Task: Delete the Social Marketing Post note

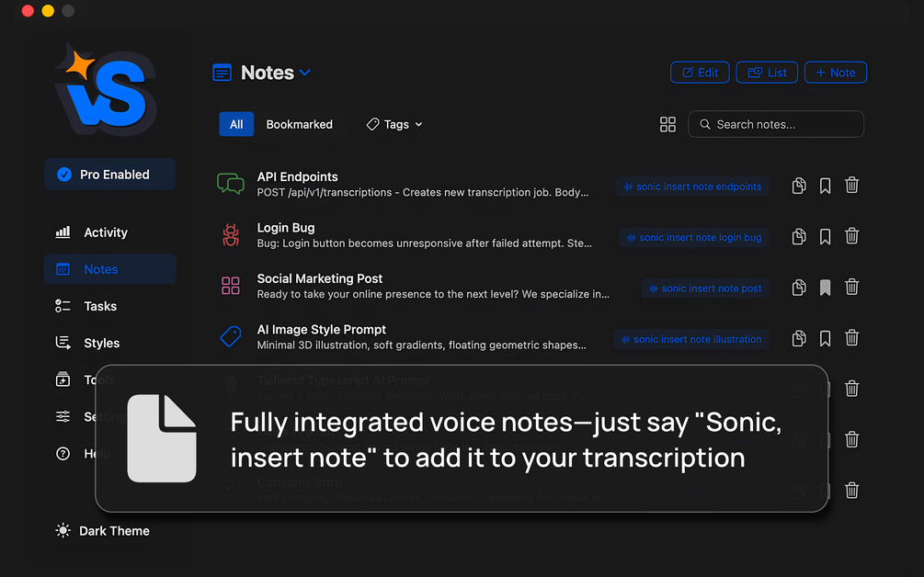Action: click(x=851, y=287)
